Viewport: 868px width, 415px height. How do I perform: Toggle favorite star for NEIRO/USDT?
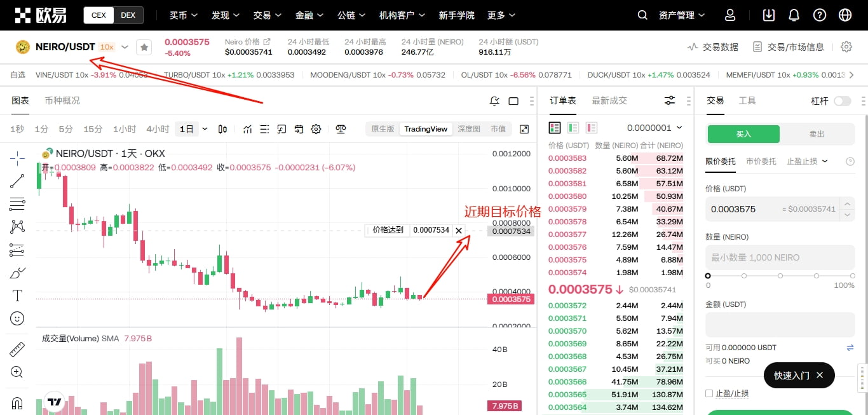click(x=144, y=46)
